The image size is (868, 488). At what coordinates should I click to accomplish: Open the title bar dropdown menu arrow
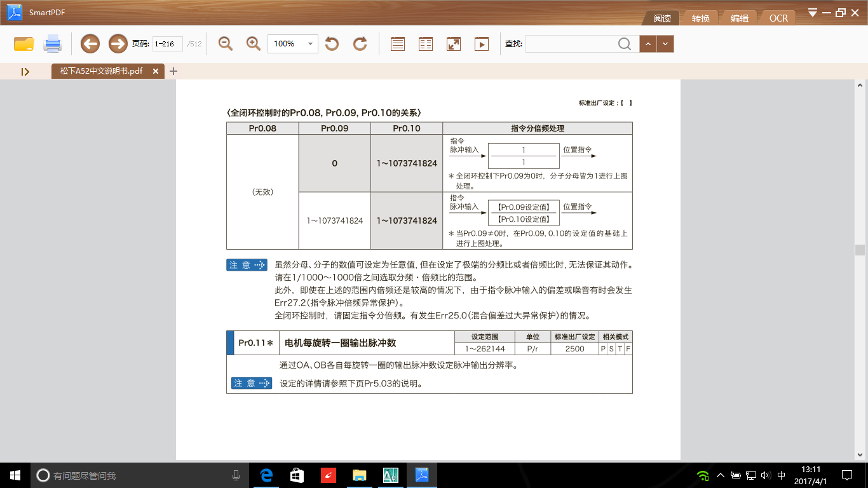click(813, 12)
